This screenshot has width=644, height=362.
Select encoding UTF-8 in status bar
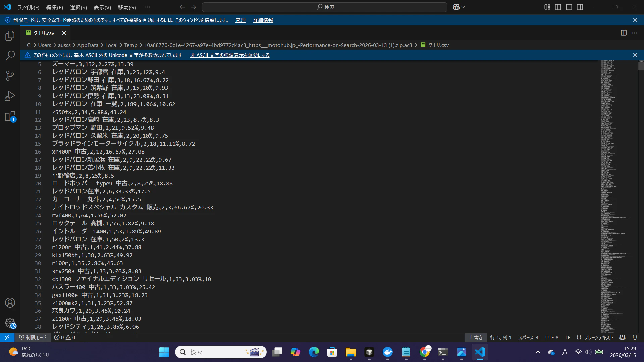coord(552,337)
